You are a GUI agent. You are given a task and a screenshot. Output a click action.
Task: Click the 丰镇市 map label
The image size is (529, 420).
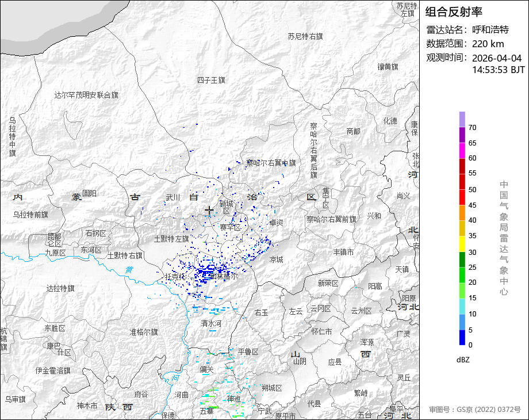point(343,252)
